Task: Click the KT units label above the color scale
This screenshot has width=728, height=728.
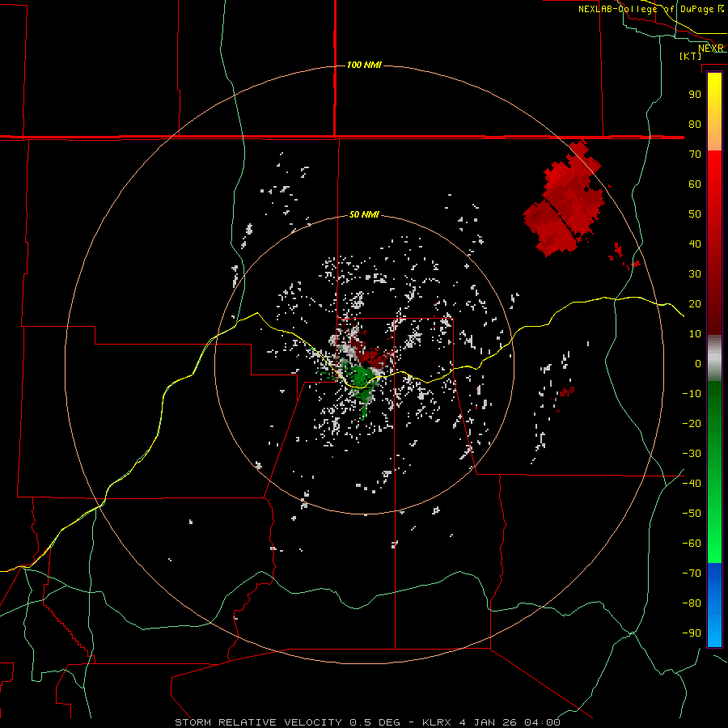Action: [x=691, y=56]
